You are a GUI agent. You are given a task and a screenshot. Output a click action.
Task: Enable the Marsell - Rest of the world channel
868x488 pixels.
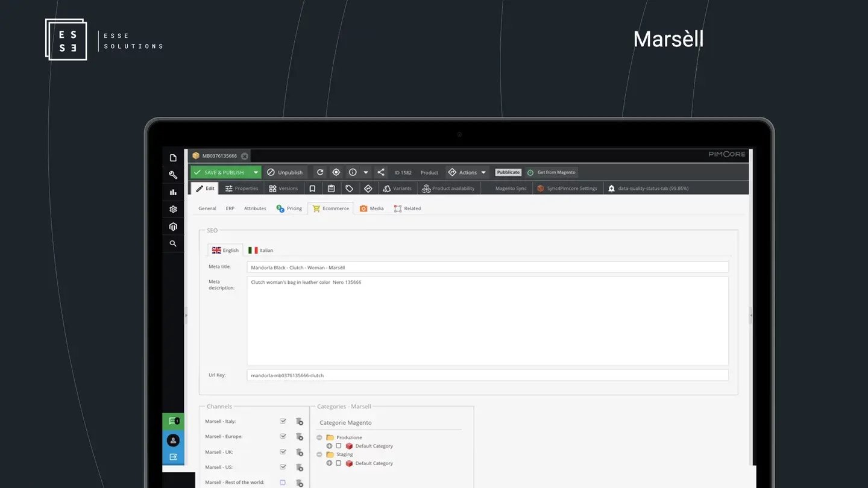(x=283, y=482)
